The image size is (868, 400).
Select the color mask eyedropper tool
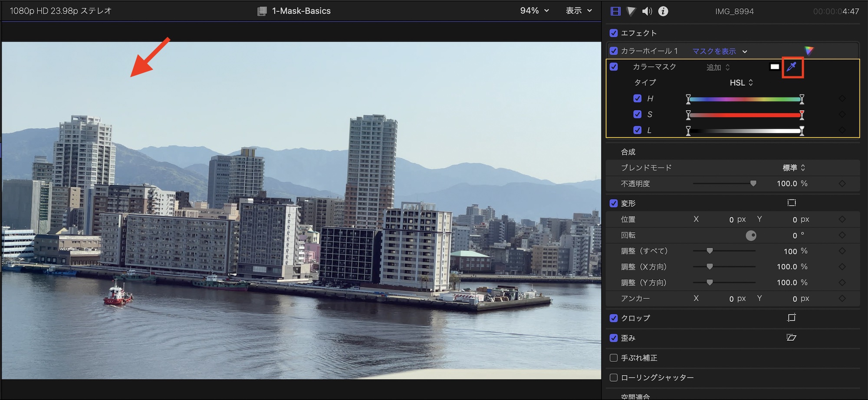pyautogui.click(x=792, y=67)
